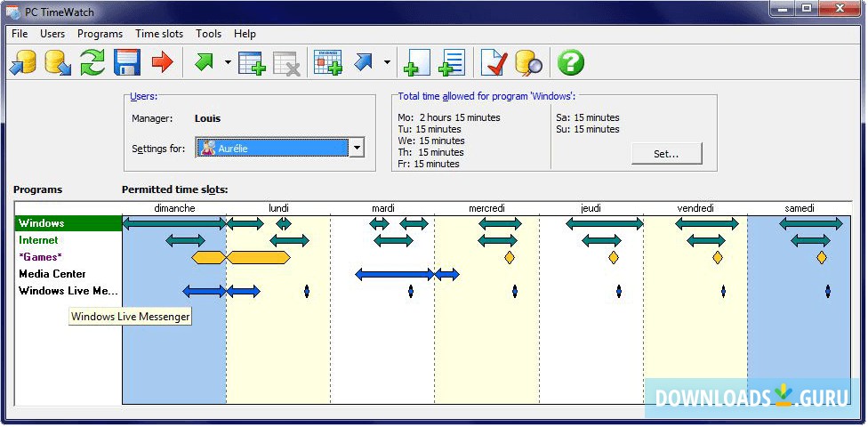Select the Internet time slot on vendredi
Viewport: 868px width, 427px height.
click(x=706, y=240)
